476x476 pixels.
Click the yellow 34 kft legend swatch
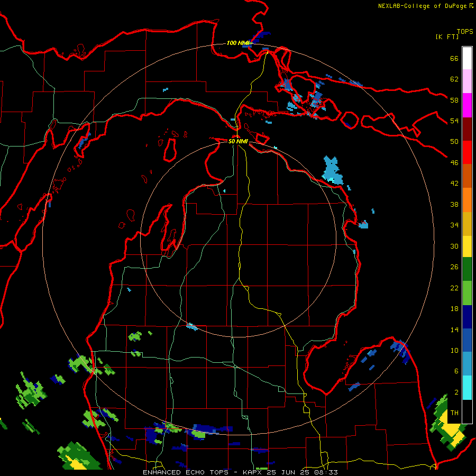coord(467,246)
